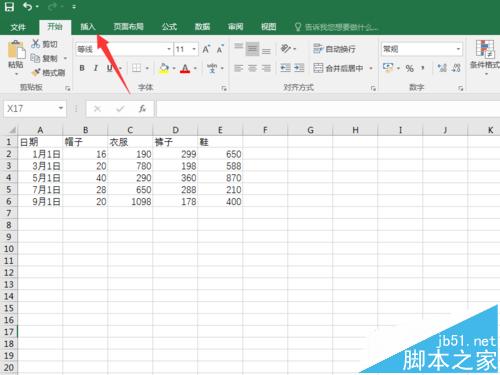
Task: Open the 数据 (Data) tab
Action: click(x=202, y=27)
